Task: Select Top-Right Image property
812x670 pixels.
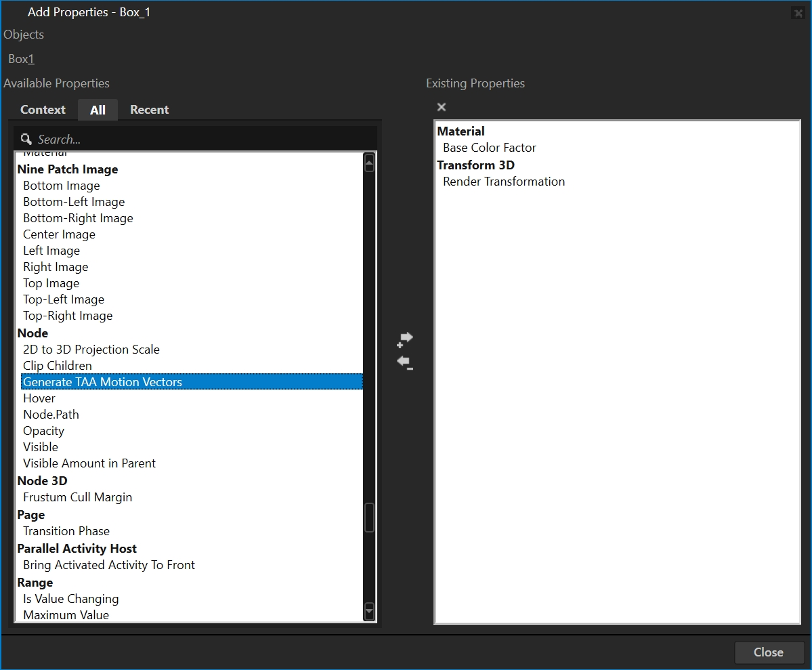Action: (68, 316)
